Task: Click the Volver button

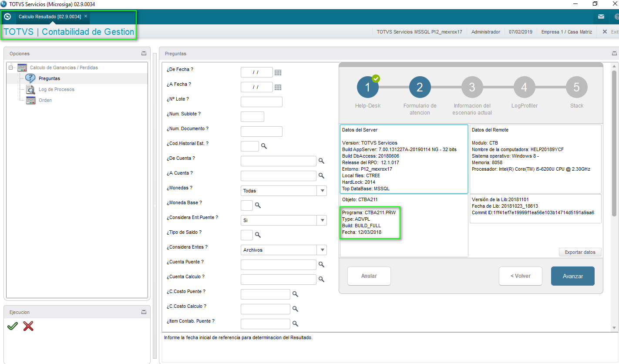Action: pyautogui.click(x=521, y=276)
